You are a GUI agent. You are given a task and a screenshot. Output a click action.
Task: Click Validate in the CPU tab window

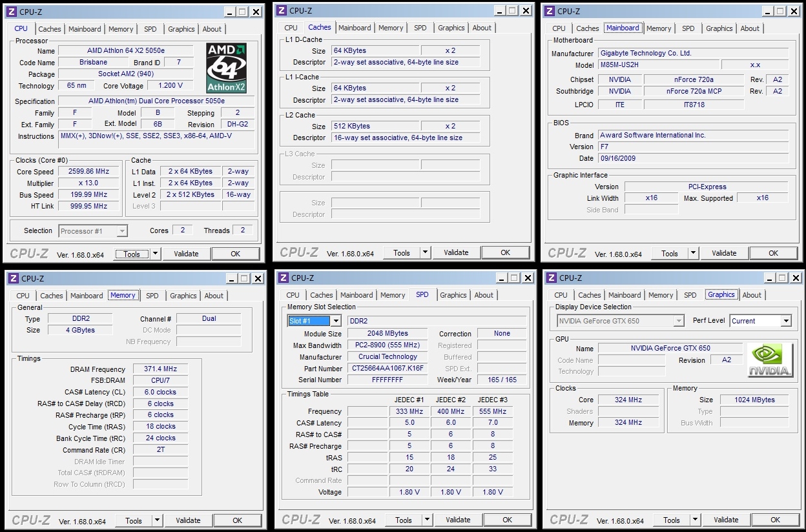(x=186, y=254)
